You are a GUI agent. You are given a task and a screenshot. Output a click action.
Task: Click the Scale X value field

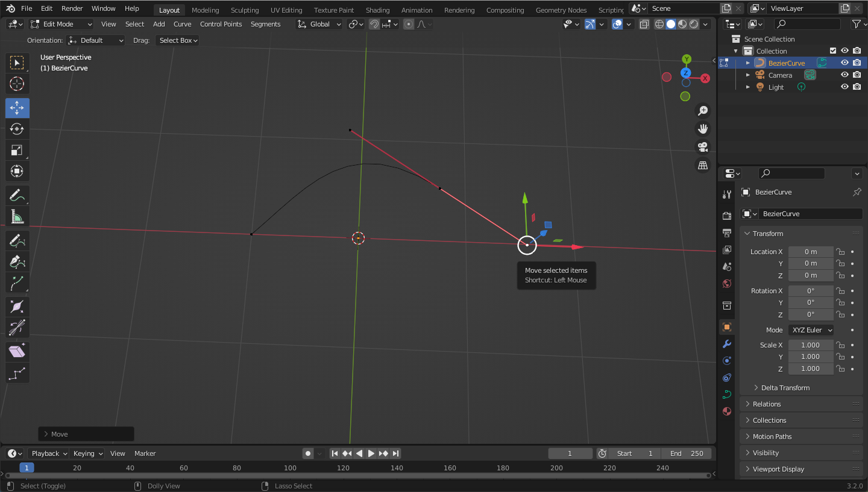pos(811,345)
